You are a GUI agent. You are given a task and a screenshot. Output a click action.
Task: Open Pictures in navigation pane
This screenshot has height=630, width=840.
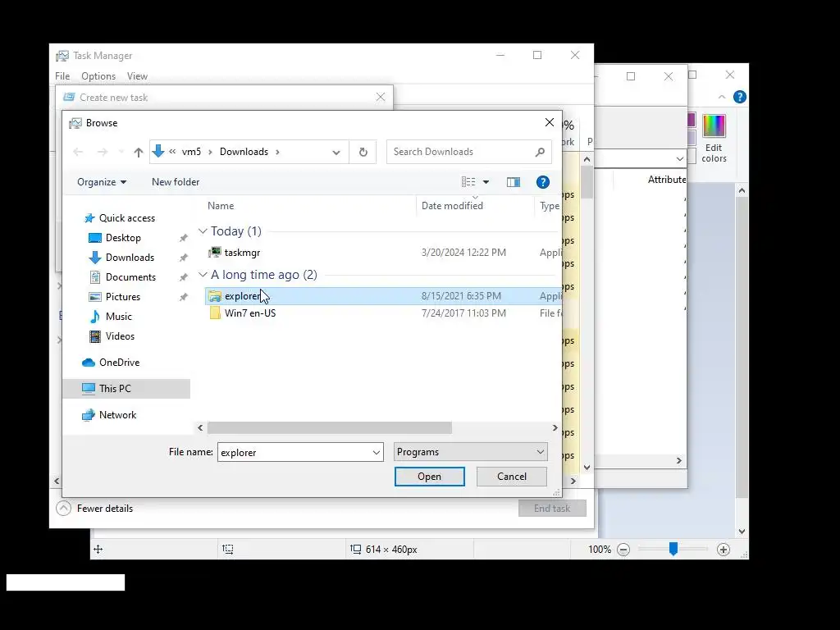pos(123,297)
